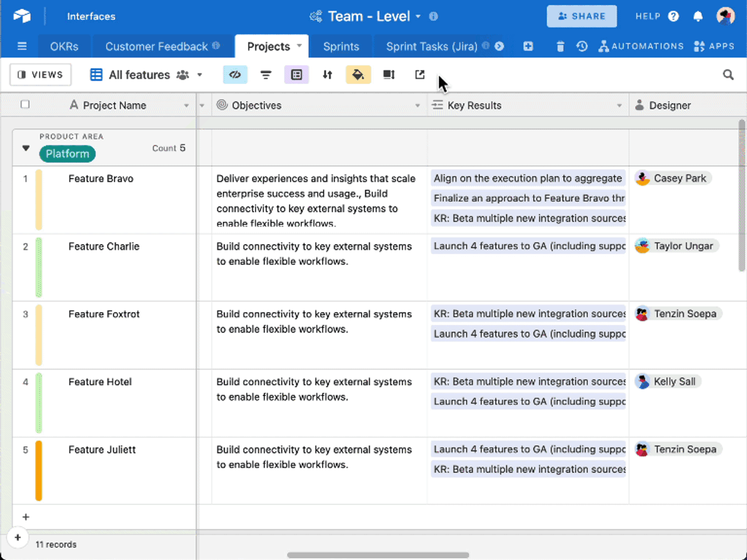Image resolution: width=747 pixels, height=560 pixels.
Task: Open the Projects tab dropdown arrow
Action: pos(299,46)
